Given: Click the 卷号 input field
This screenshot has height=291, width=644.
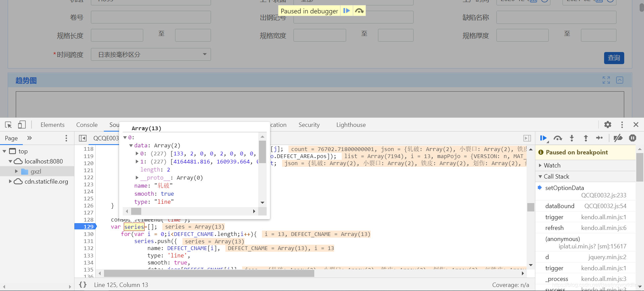Looking at the screenshot, I should [151, 17].
